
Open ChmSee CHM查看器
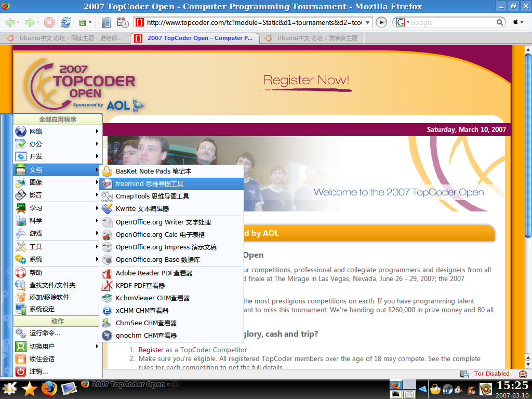pos(171,323)
